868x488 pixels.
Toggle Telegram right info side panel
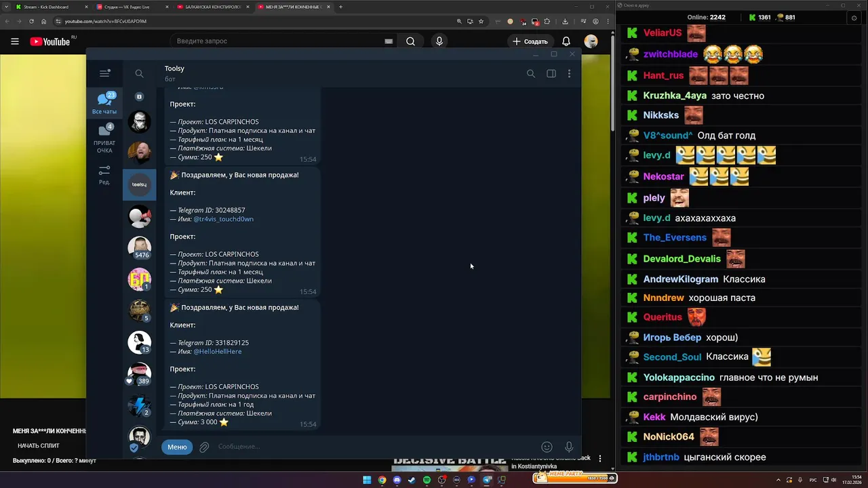tap(551, 73)
